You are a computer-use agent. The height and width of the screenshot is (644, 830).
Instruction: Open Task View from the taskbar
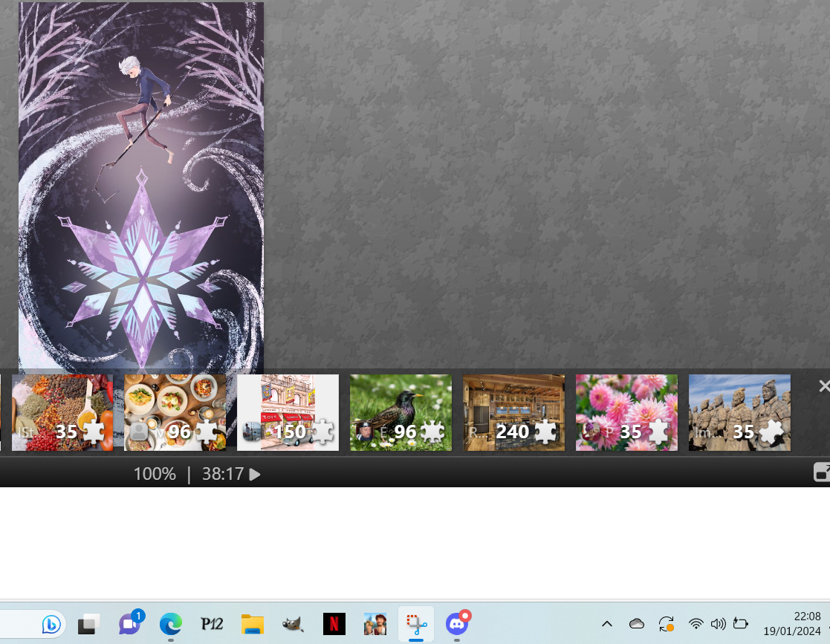(89, 625)
